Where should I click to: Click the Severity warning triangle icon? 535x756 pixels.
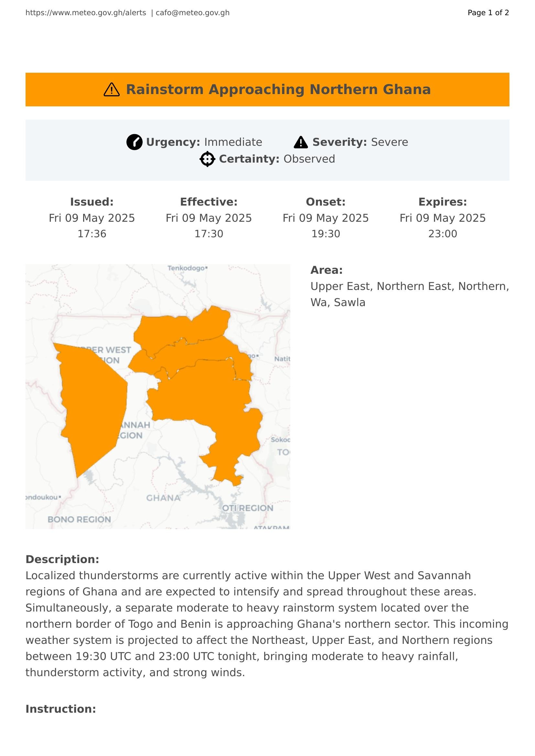tap(301, 142)
